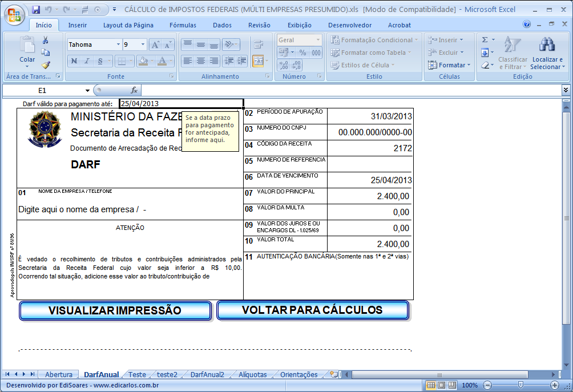Click inside the formula bar
Viewport: 573px width, 392px height.
point(285,90)
